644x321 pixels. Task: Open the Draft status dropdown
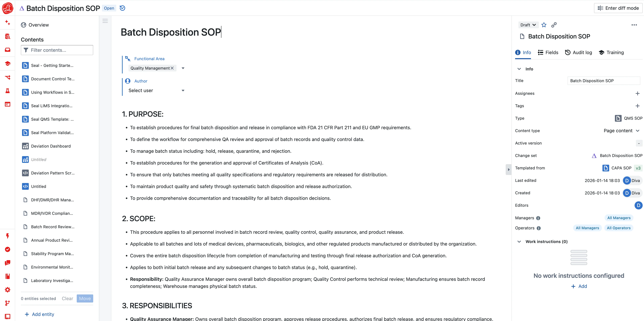[x=528, y=25]
